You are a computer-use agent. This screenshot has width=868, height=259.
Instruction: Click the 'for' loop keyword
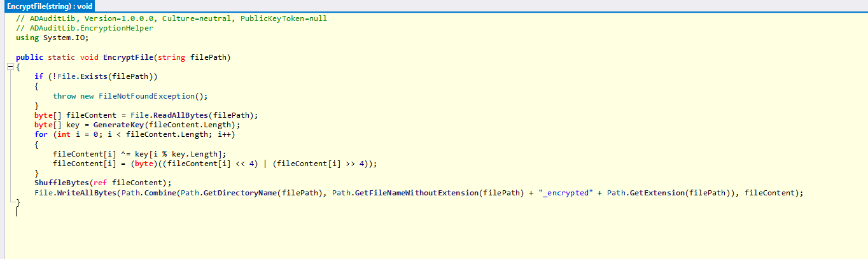[x=41, y=134]
